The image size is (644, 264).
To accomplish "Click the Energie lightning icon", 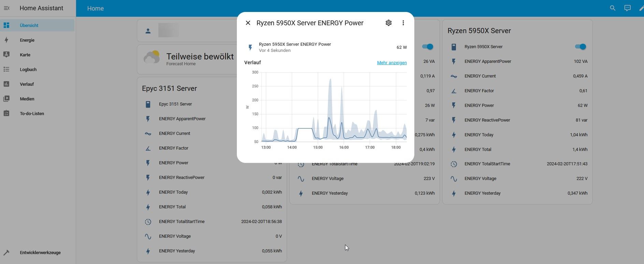I will pos(6,40).
